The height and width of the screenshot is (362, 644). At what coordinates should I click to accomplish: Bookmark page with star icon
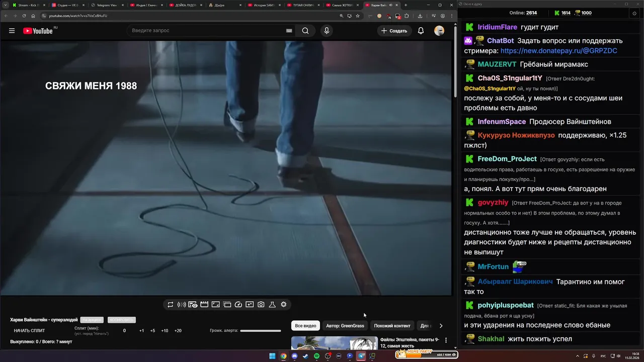tap(358, 16)
